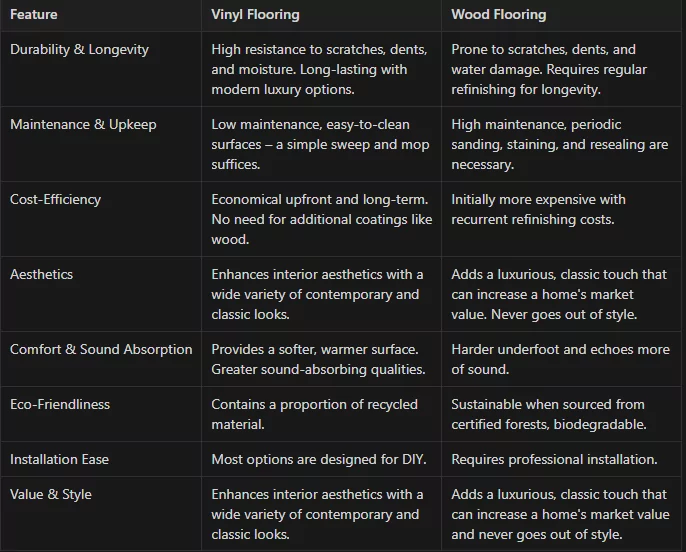The width and height of the screenshot is (686, 552).
Task: Click the Wood Flooring column header
Action: [x=498, y=15]
